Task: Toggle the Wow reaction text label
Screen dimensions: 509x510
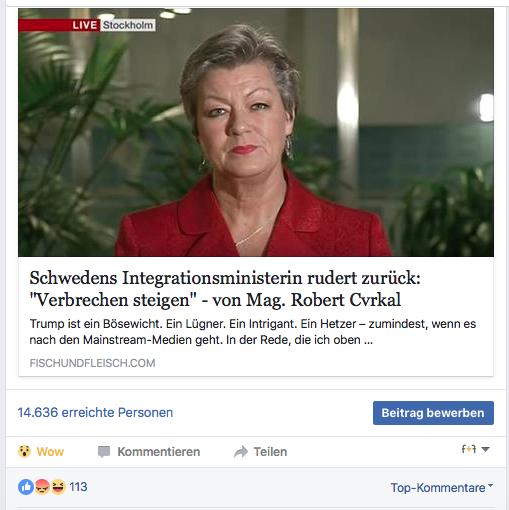Action: [x=50, y=452]
